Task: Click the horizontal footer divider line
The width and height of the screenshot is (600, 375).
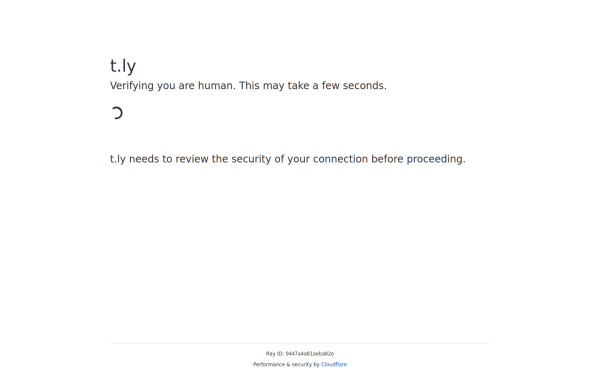Action: click(x=300, y=343)
